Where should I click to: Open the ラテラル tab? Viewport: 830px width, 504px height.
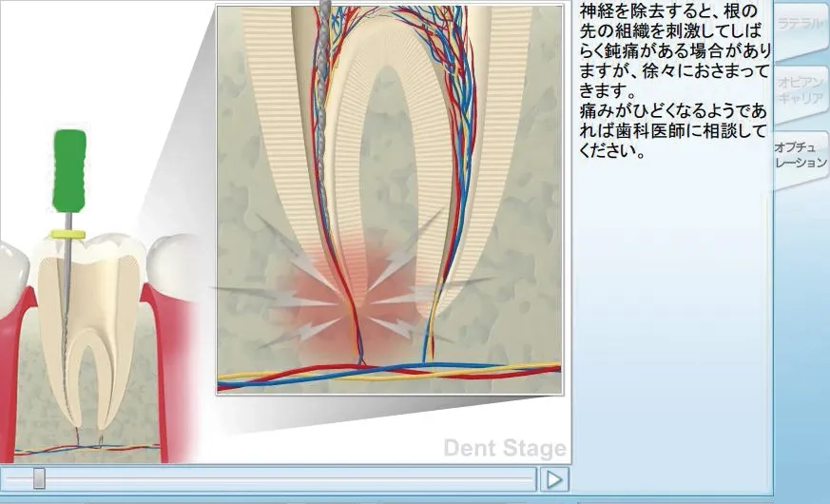pos(800,25)
